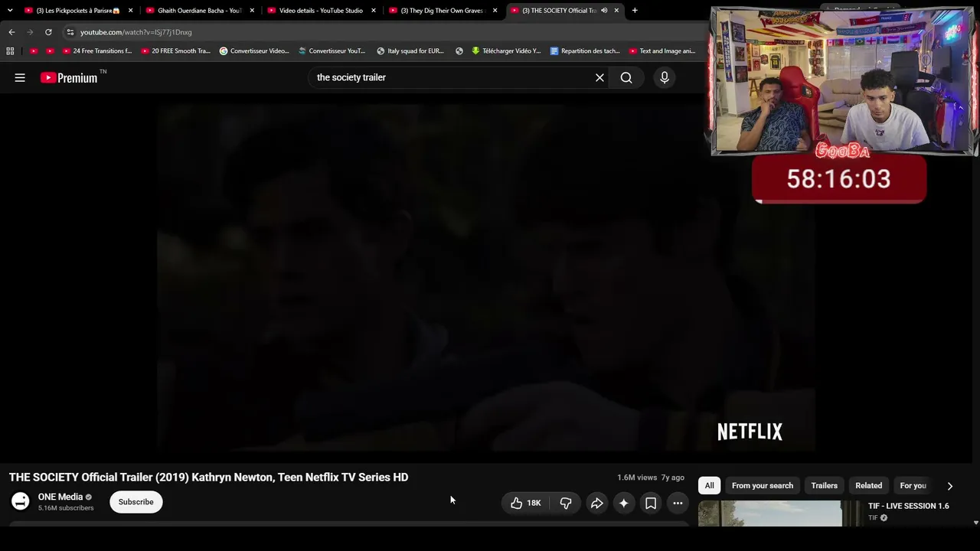Open 24 Free Transitions bookmark

pos(97,51)
